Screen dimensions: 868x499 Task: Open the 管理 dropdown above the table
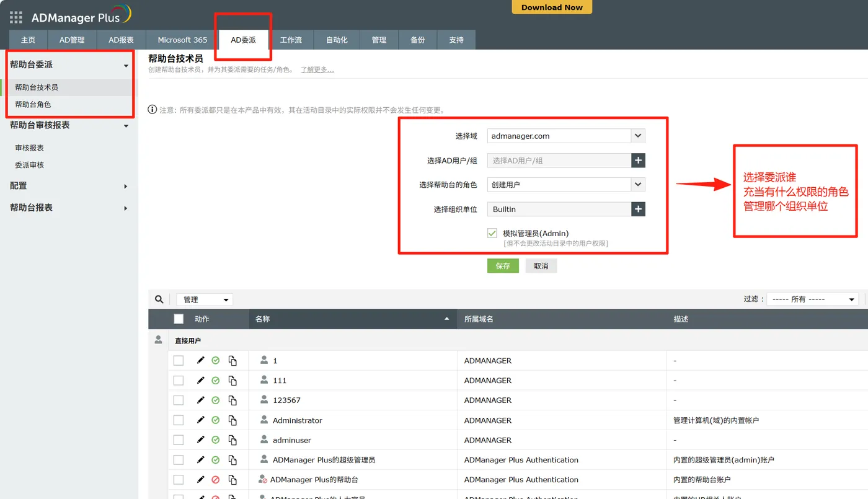pyautogui.click(x=205, y=299)
